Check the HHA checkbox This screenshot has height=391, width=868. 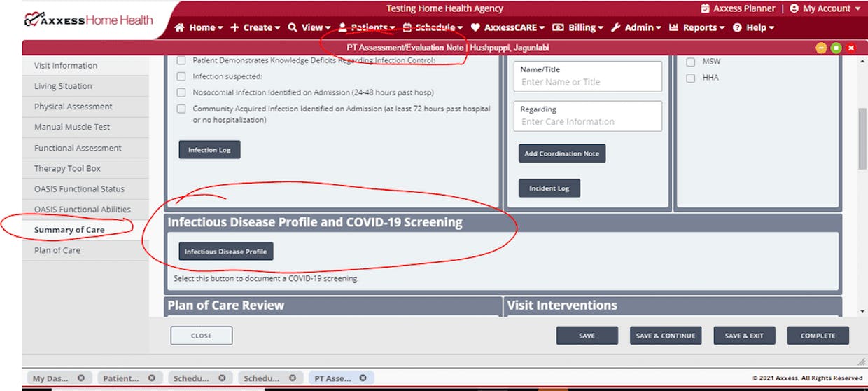[x=691, y=78]
